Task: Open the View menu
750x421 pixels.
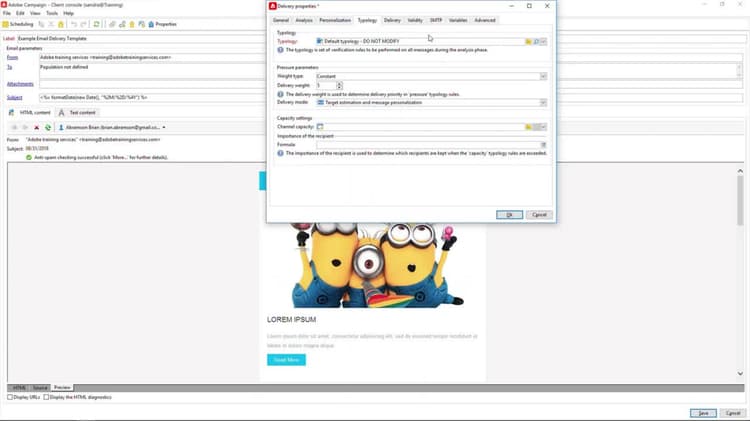Action: pos(35,13)
